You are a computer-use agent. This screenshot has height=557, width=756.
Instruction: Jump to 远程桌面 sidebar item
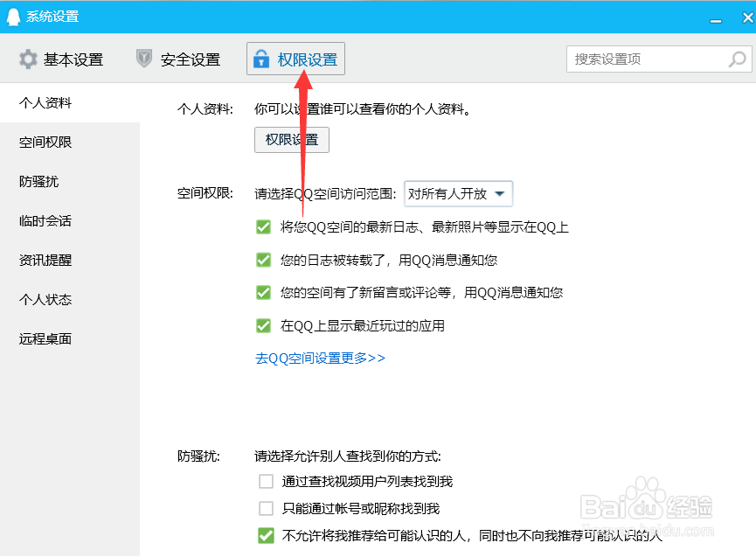(x=70, y=339)
